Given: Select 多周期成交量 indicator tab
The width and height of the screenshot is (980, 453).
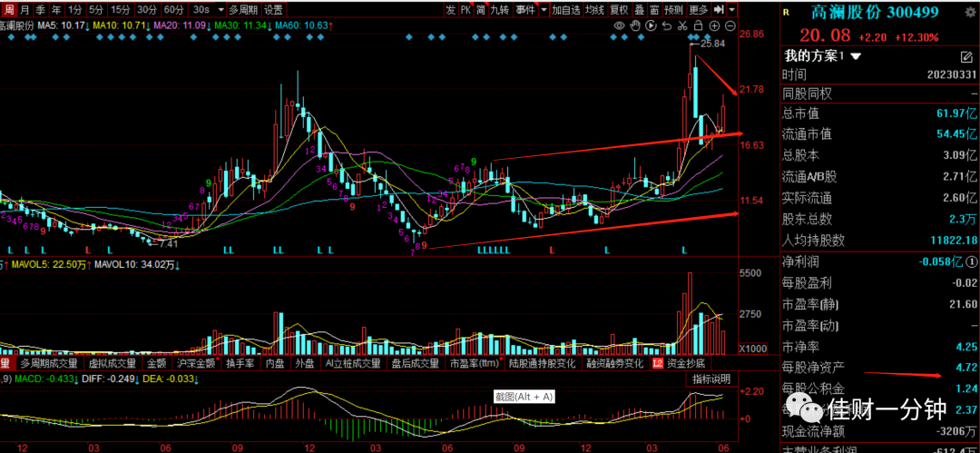Looking at the screenshot, I should point(49,363).
